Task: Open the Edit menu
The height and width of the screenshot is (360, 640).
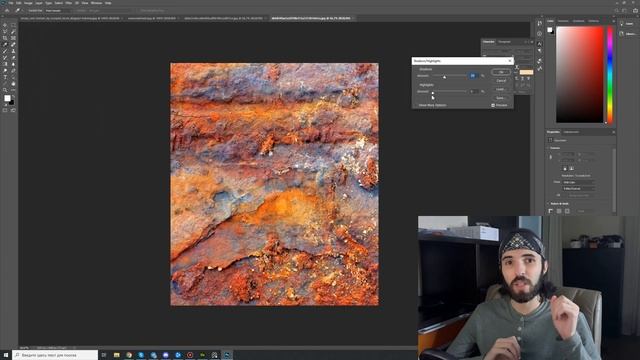Action: click(18, 3)
